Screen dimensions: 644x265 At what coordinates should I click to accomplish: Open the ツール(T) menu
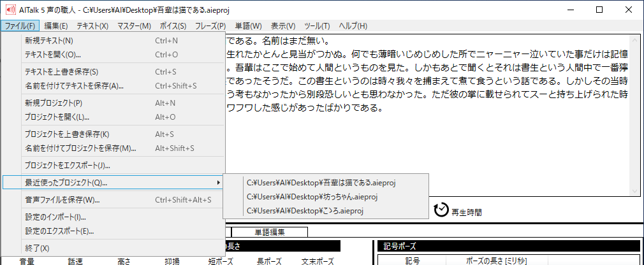click(318, 26)
